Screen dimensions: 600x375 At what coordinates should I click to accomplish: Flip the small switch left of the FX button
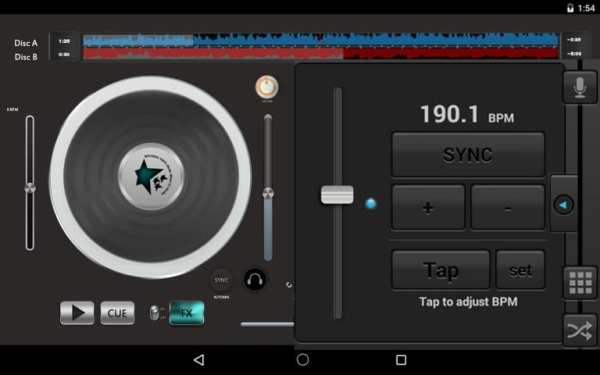154,313
